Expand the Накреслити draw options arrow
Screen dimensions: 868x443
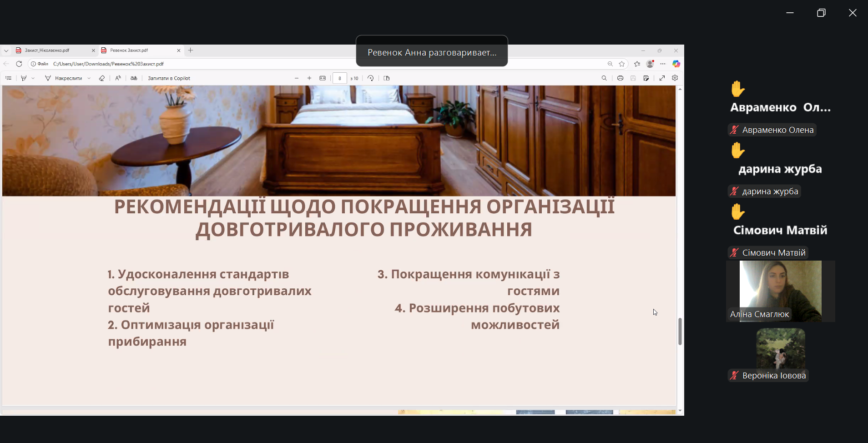(89, 78)
